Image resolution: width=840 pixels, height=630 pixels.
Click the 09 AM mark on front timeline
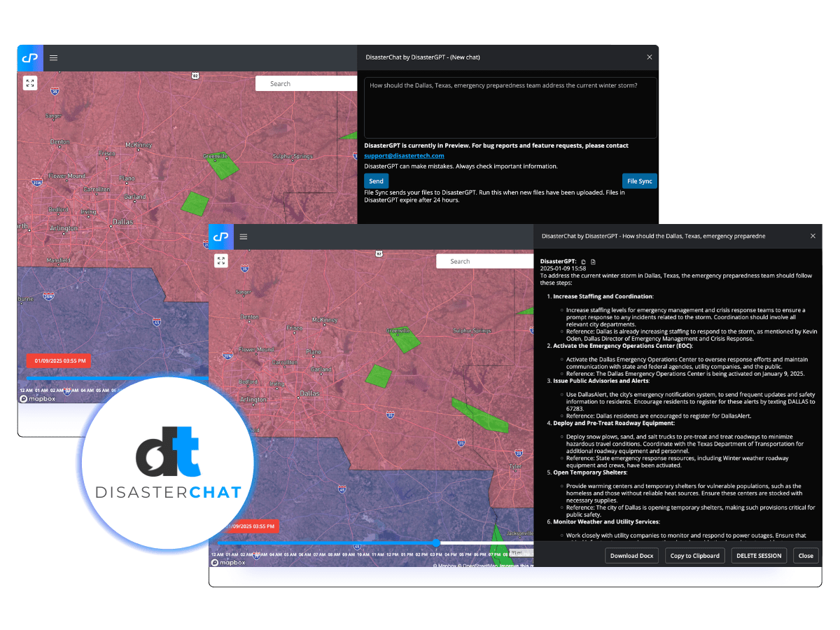348,554
